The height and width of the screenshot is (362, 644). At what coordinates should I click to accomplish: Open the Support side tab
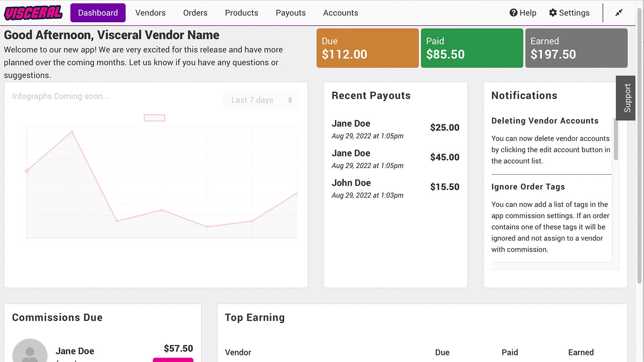625,98
